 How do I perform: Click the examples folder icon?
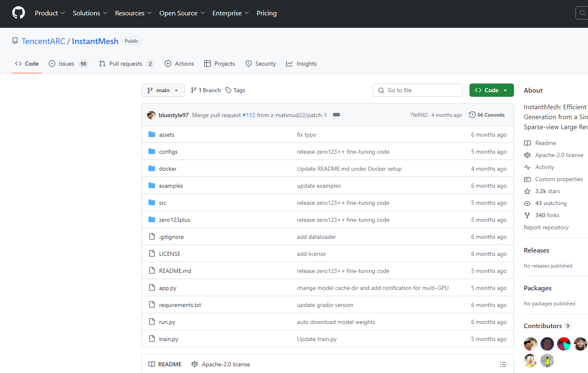coord(152,186)
